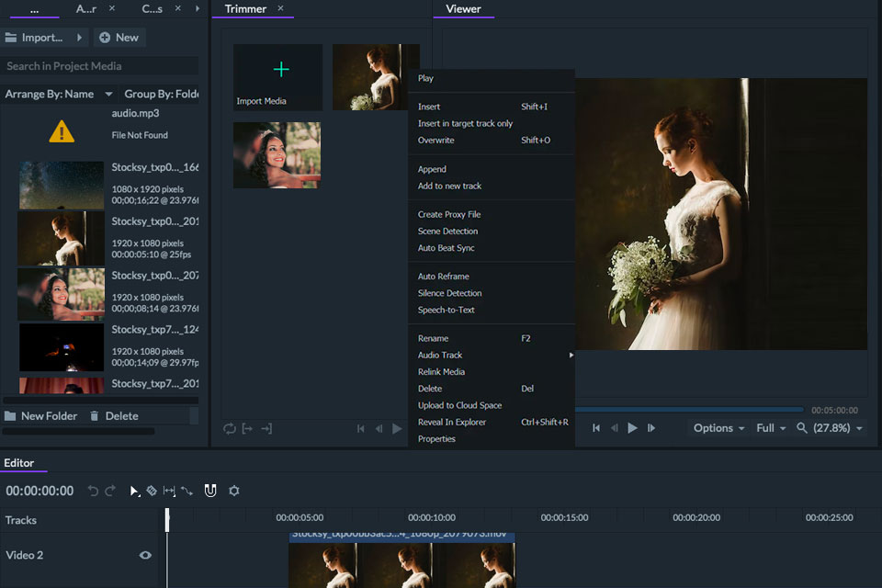Close the A...r panel tab
The width and height of the screenshot is (882, 588).
(112, 8)
